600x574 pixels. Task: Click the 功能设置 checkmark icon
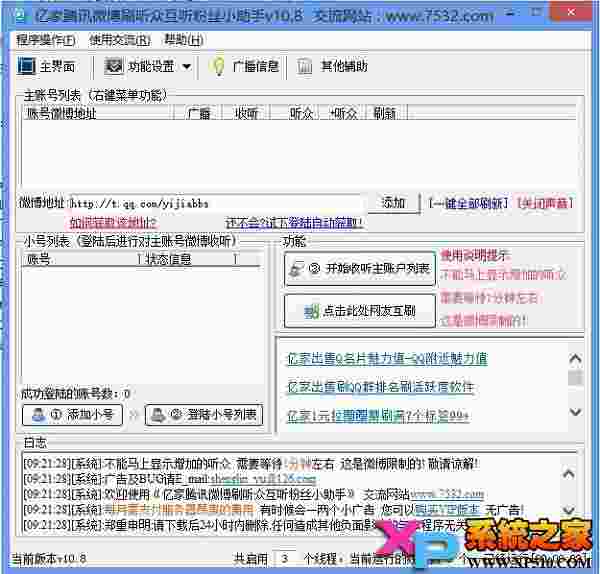114,66
